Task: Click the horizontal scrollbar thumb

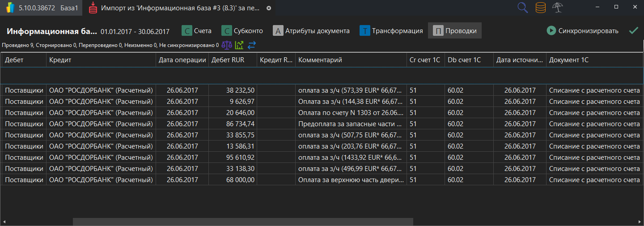Action: point(242,222)
